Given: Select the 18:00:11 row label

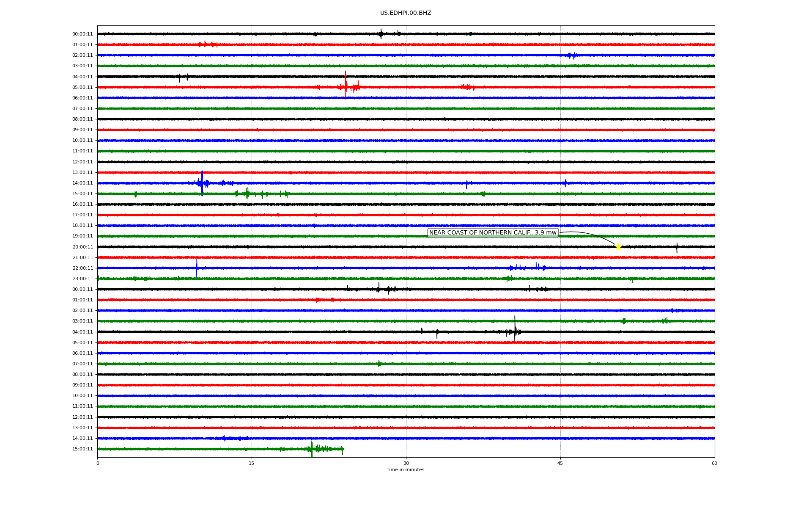Looking at the screenshot, I should tap(82, 226).
